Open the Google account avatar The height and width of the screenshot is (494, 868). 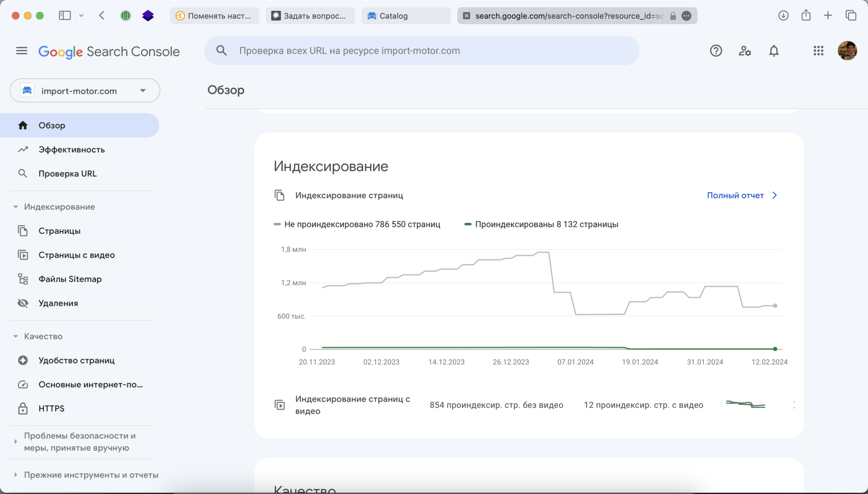[847, 51]
